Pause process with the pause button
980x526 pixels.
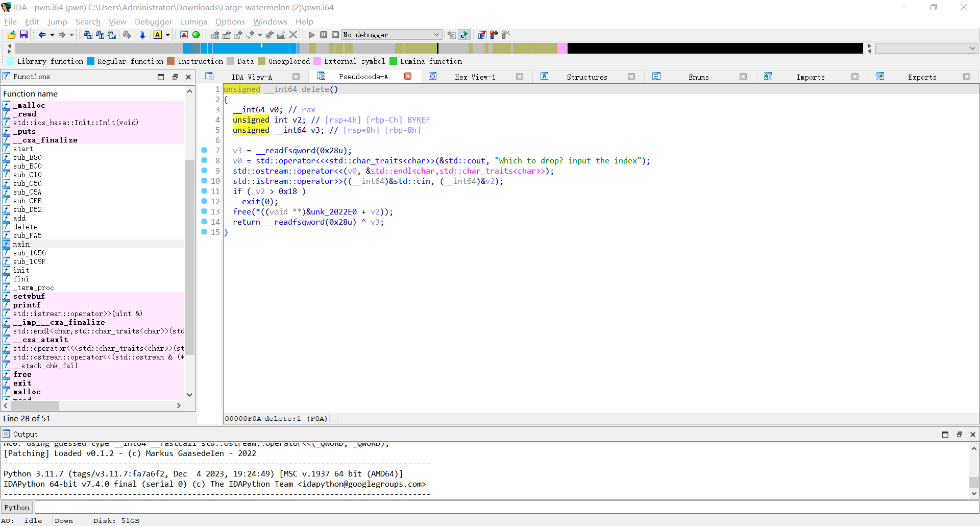pos(324,35)
